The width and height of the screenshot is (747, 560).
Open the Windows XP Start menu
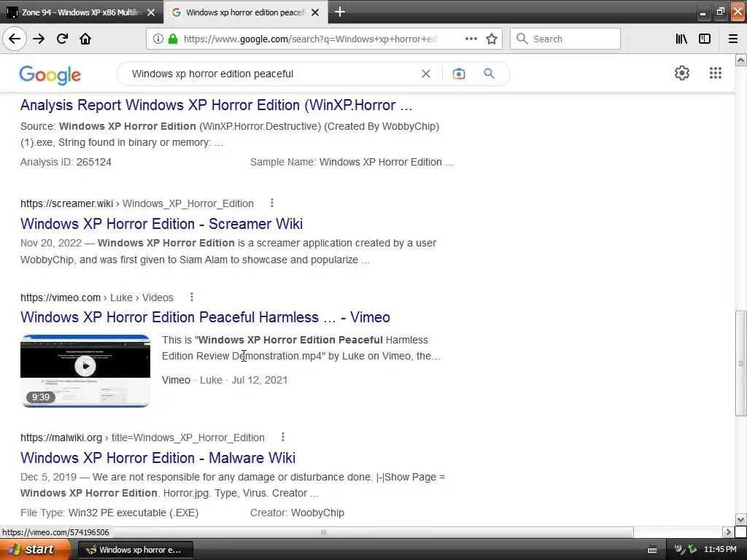click(x=35, y=550)
